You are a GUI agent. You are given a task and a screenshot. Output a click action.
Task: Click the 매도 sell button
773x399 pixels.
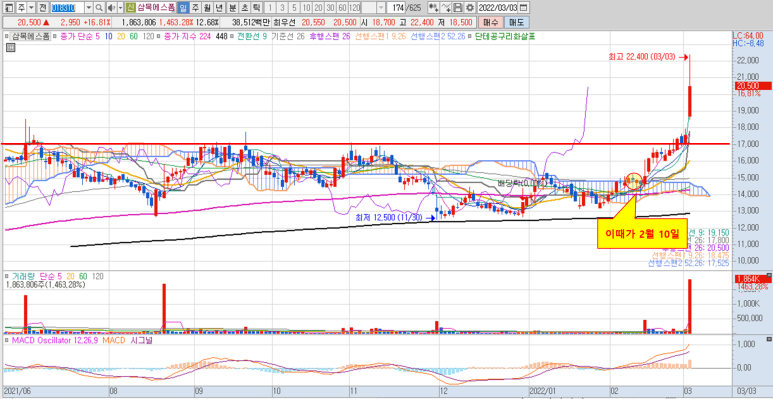tap(517, 22)
